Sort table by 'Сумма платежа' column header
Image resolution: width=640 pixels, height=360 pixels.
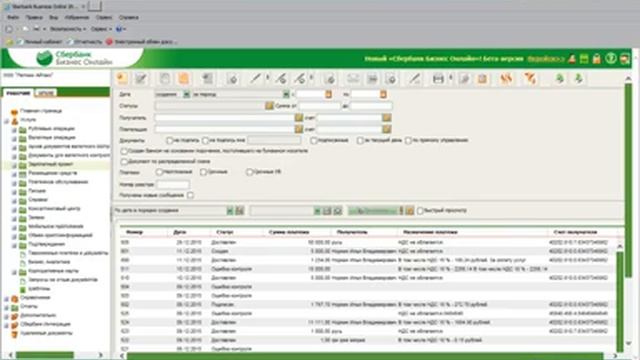point(289,232)
